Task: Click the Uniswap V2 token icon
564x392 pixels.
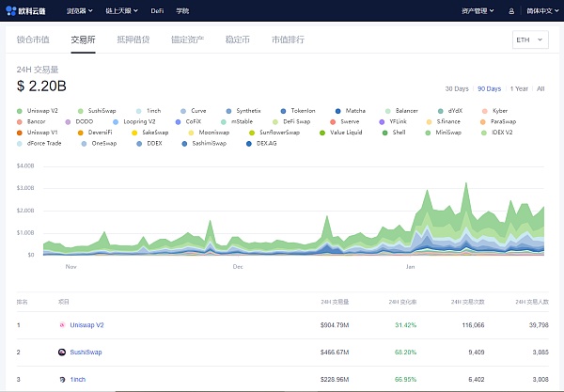Action: coord(62,325)
